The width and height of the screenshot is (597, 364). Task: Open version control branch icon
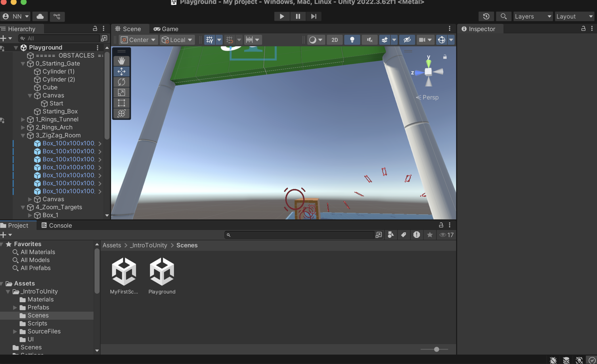pyautogui.click(x=57, y=16)
